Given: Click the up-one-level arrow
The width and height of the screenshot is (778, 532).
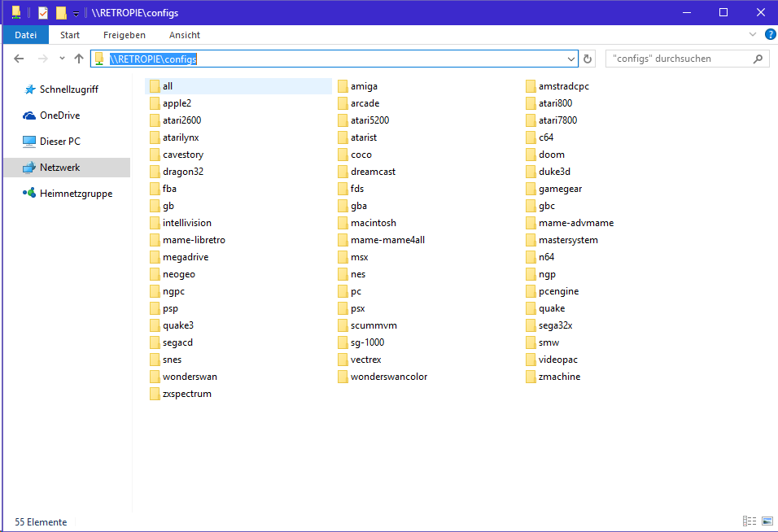Looking at the screenshot, I should point(79,59).
